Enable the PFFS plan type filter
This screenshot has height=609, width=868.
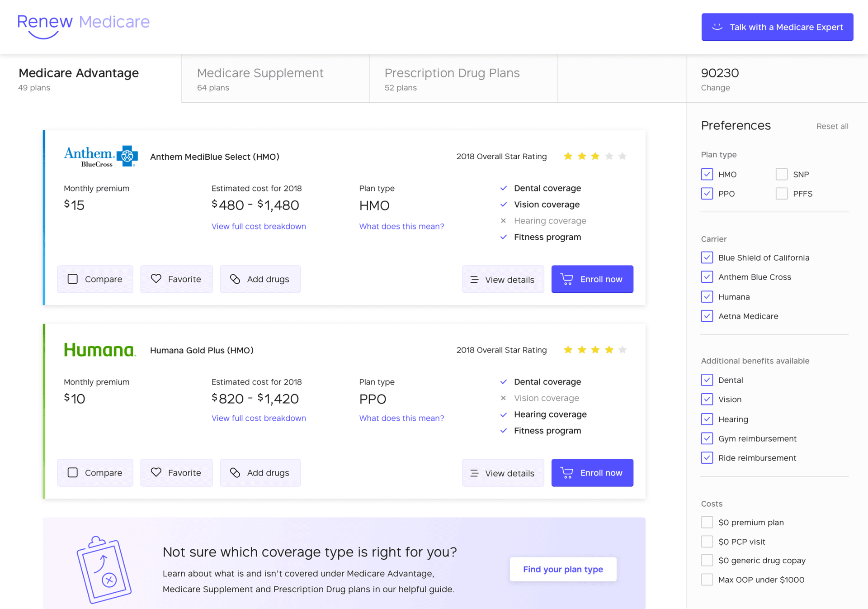pos(782,194)
